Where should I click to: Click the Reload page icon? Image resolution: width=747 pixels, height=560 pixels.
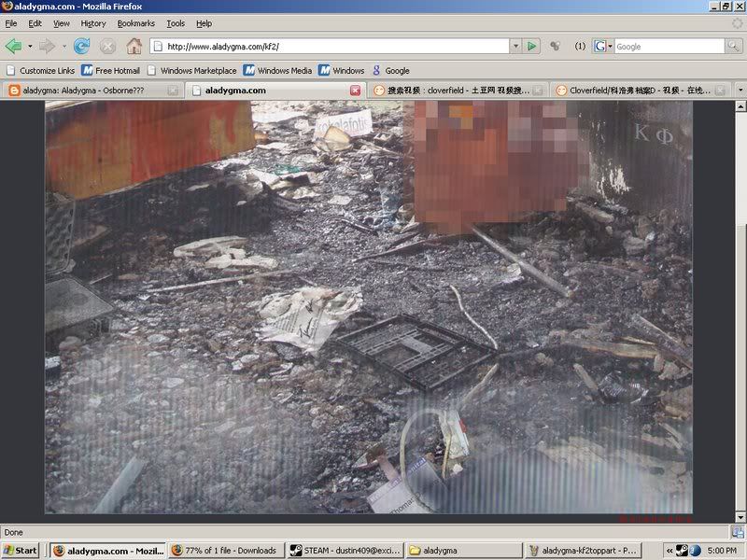[x=81, y=46]
